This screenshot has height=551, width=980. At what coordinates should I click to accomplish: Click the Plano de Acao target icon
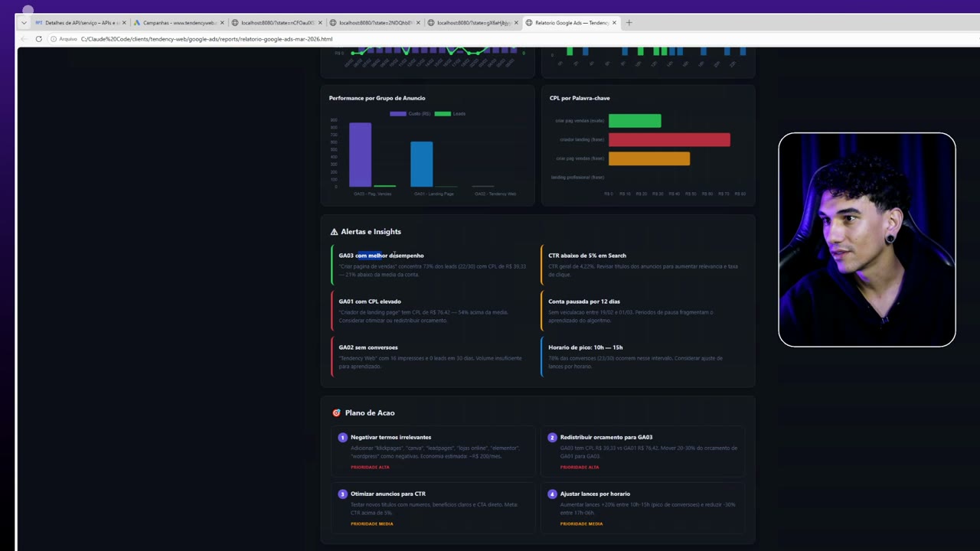pos(336,413)
